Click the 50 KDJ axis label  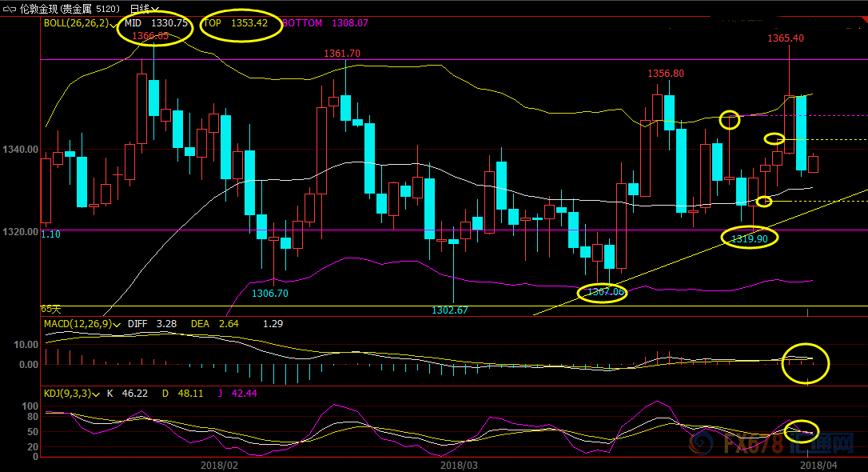point(33,432)
